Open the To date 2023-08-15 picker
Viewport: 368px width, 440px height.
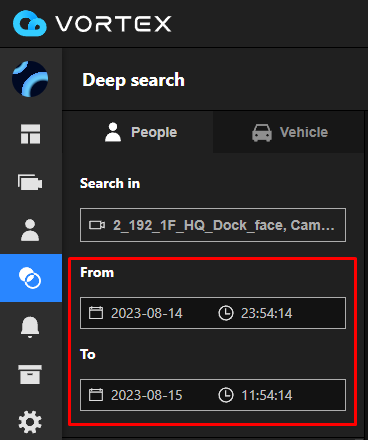click(147, 395)
